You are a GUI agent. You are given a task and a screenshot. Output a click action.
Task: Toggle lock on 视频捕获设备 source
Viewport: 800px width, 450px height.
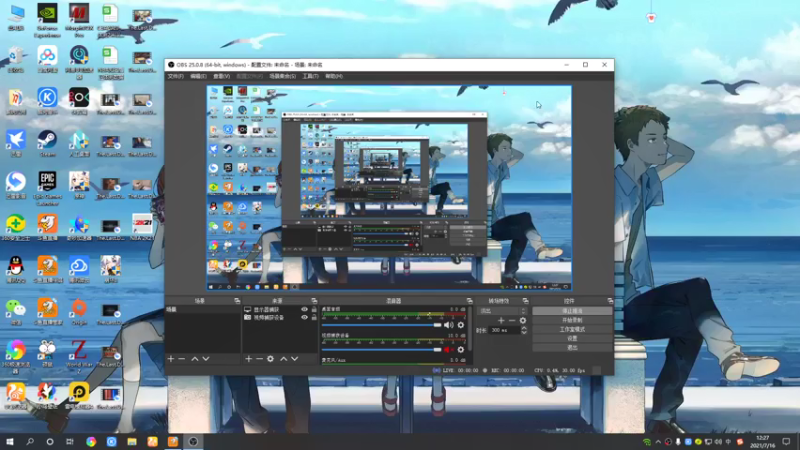pyautogui.click(x=314, y=317)
